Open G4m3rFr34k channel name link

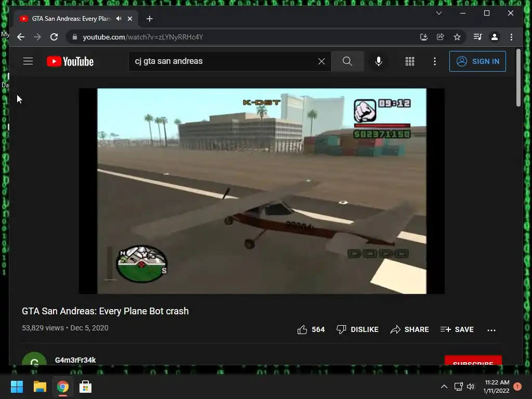point(75,360)
